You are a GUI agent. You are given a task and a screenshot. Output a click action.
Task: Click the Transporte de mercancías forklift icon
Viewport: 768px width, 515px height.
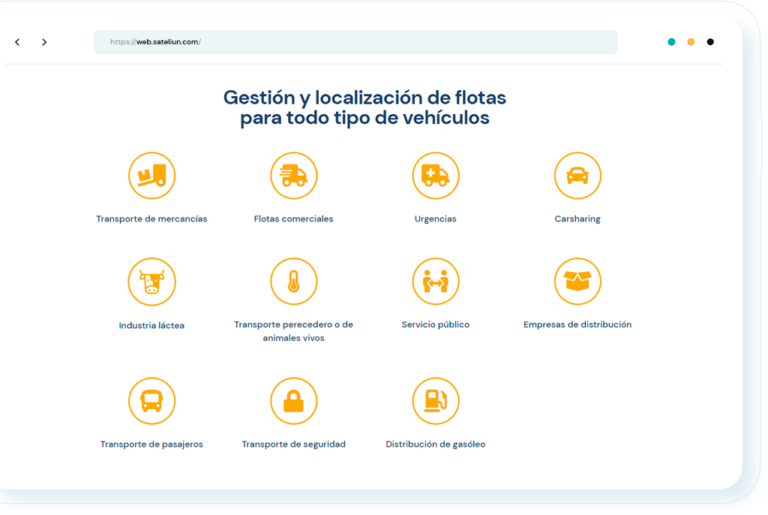tap(152, 175)
